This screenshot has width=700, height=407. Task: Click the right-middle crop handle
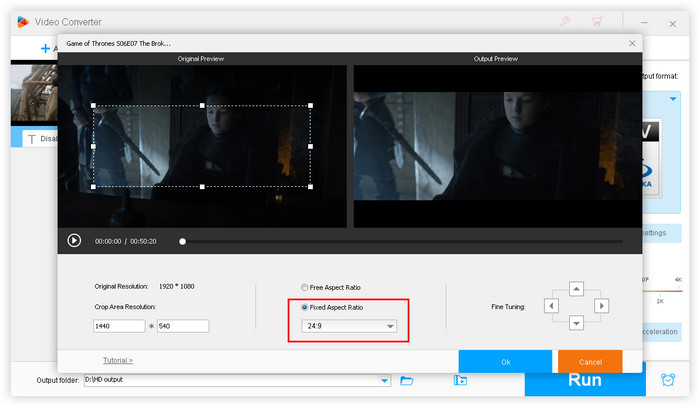tap(310, 146)
